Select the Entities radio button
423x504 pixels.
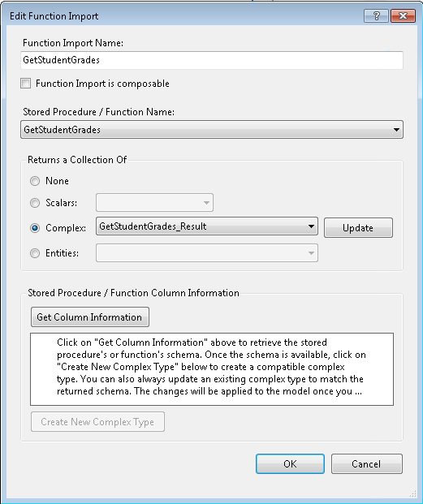(35, 253)
